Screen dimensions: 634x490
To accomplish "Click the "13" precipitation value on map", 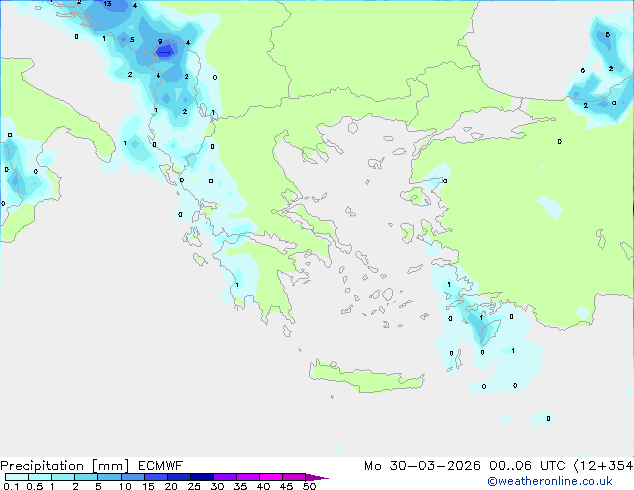I will pyautogui.click(x=107, y=4).
